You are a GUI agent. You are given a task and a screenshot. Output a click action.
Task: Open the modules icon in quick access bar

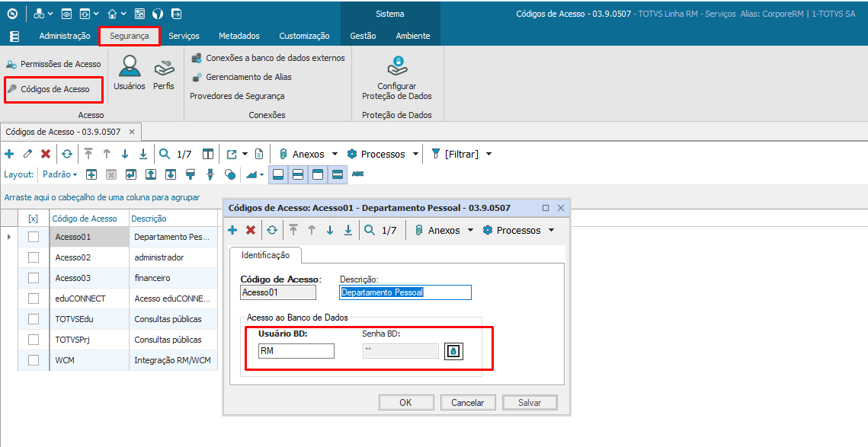point(39,14)
